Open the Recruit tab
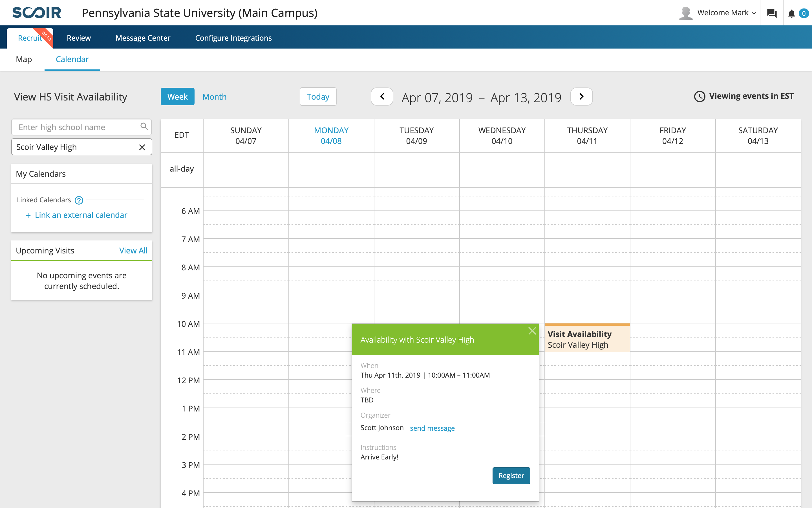Viewport: 812px width, 508px height. click(x=30, y=38)
